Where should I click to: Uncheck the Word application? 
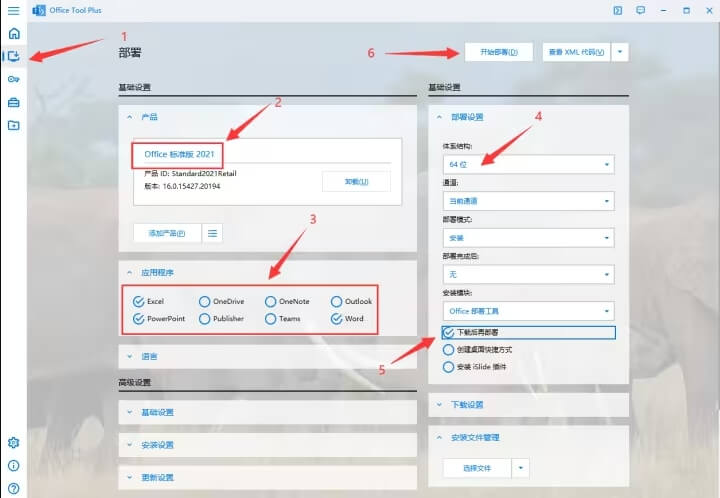pos(347,319)
